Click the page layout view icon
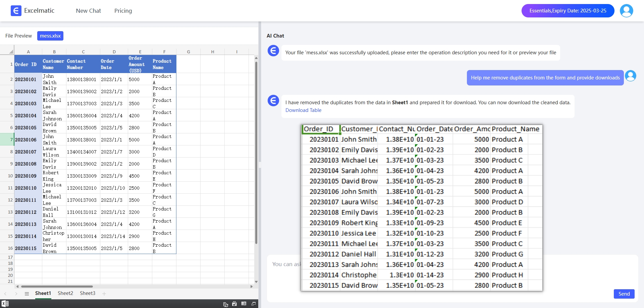 pos(244,304)
